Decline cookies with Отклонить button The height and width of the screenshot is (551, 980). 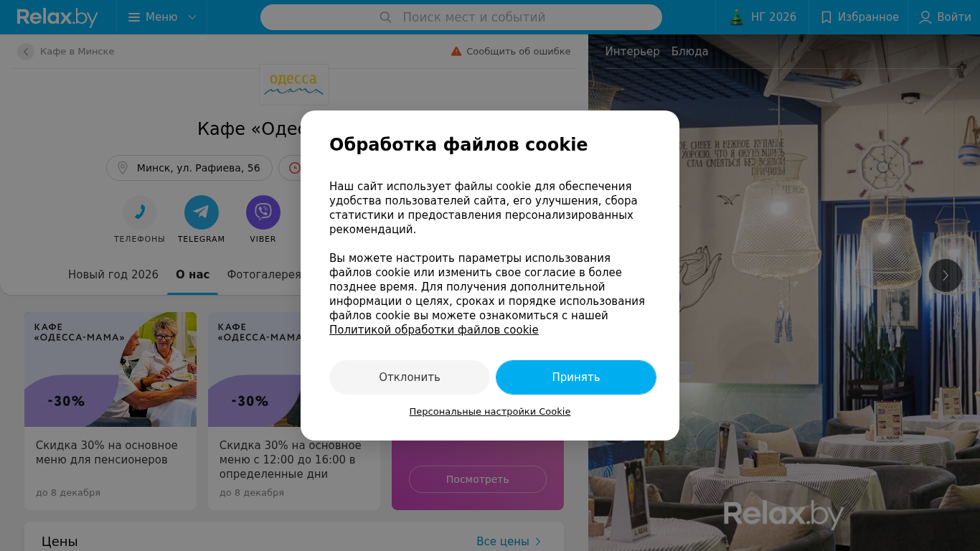click(410, 377)
